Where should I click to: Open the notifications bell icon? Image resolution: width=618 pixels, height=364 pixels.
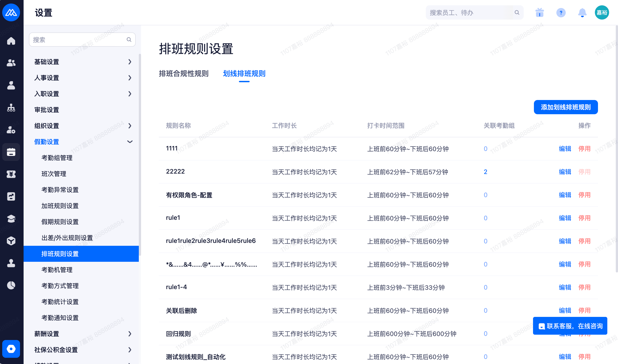[582, 12]
